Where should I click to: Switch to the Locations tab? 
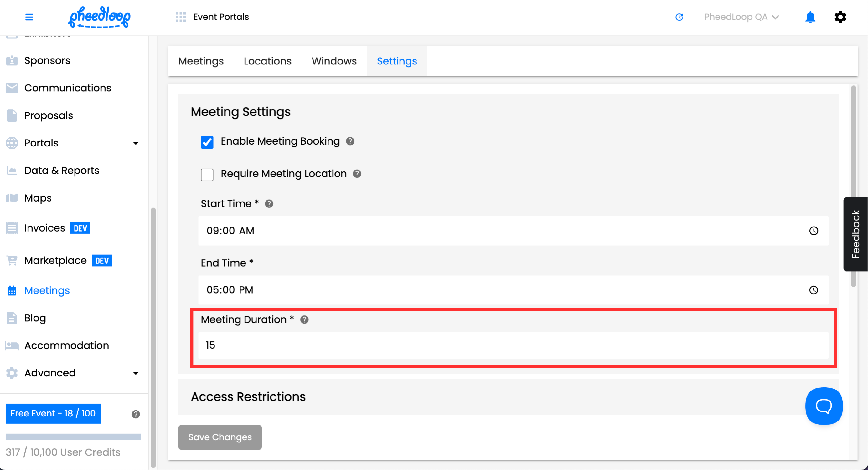point(267,61)
